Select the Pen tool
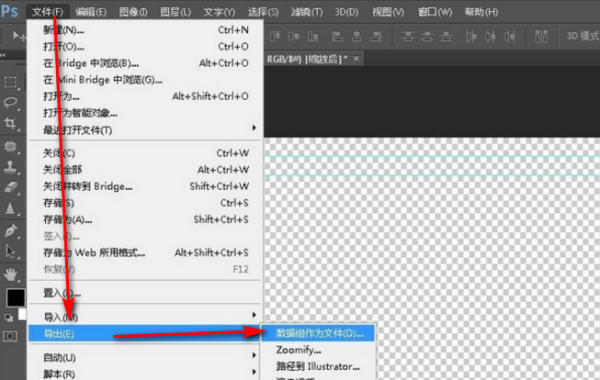 [x=10, y=231]
